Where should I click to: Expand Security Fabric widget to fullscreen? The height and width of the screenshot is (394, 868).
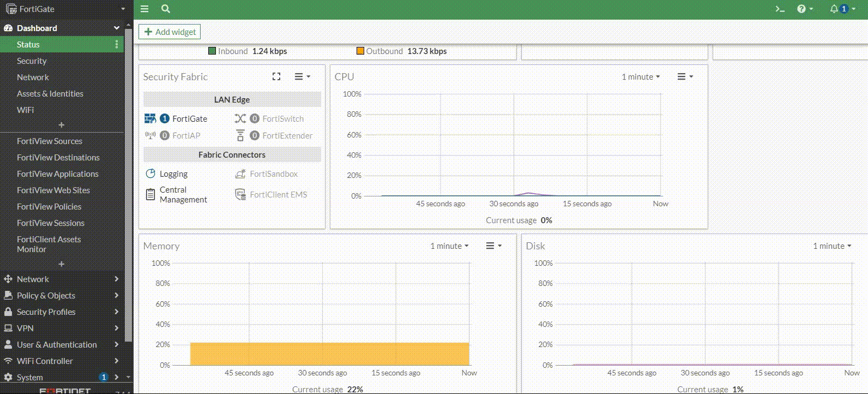point(276,77)
